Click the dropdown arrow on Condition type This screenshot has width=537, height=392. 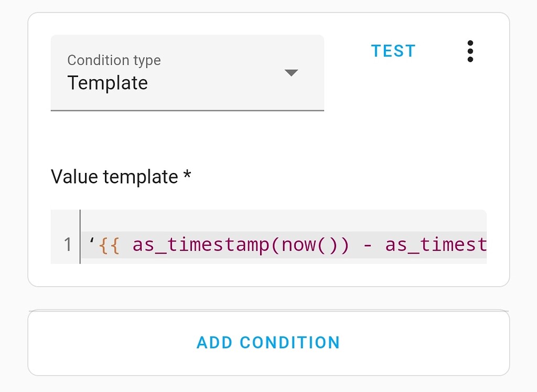(x=292, y=73)
